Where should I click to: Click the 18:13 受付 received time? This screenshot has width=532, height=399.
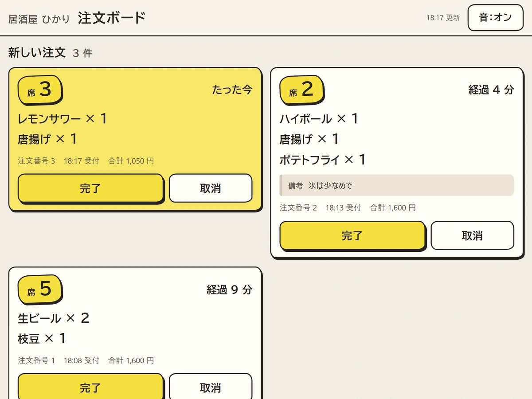tap(344, 207)
